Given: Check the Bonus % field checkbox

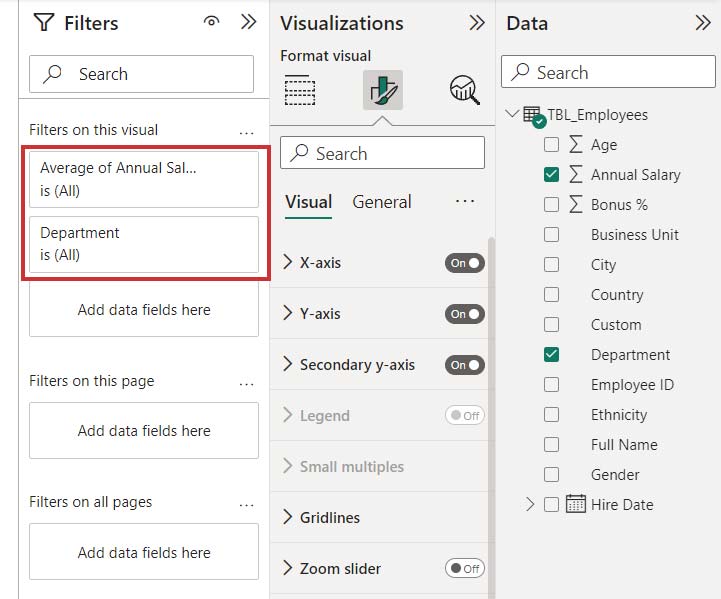Looking at the screenshot, I should (551, 204).
